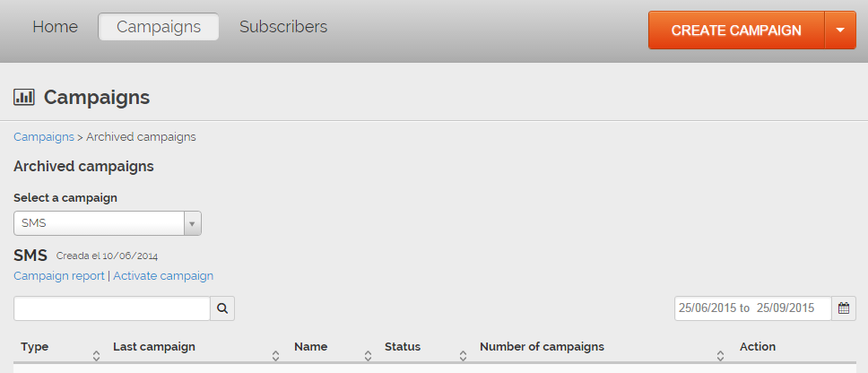
Task: Go to the Home tab
Action: click(x=55, y=27)
